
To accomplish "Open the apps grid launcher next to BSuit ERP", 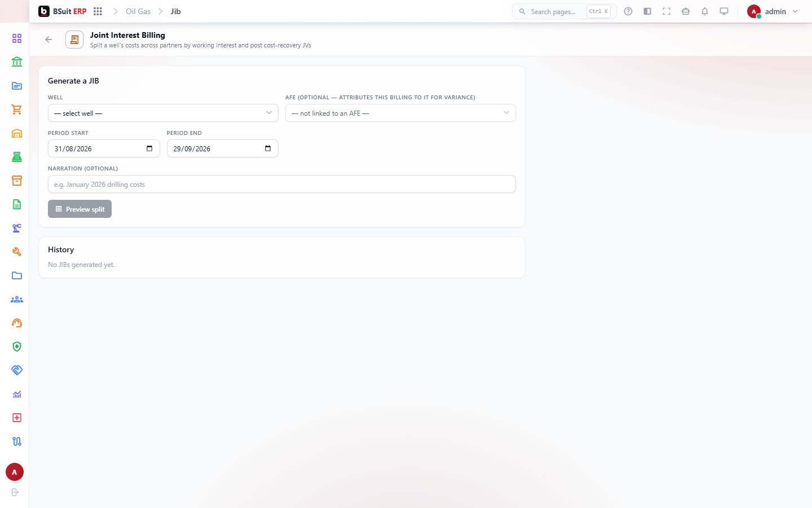I will point(98,11).
